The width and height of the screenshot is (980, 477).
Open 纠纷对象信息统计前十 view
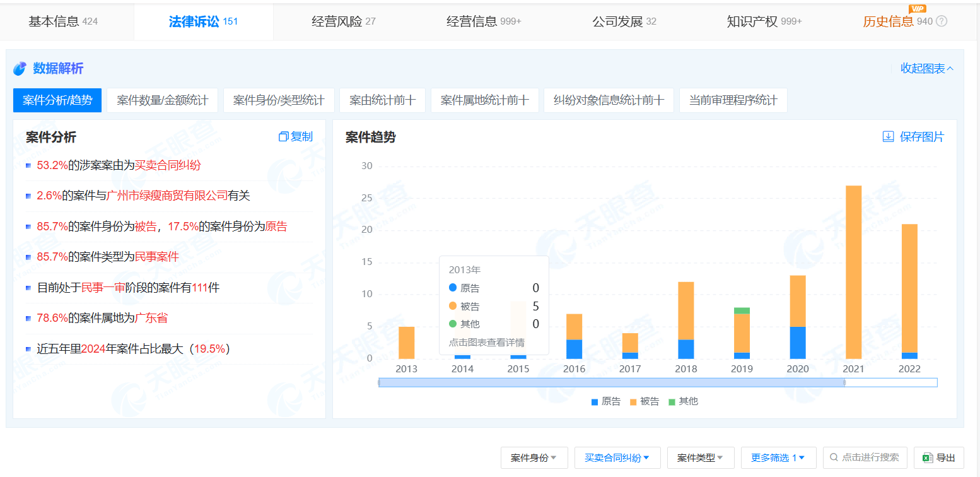[609, 100]
